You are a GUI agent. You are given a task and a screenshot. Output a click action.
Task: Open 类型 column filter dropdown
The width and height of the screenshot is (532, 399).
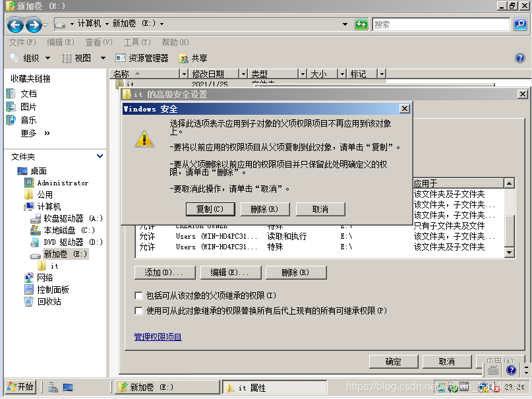[303, 74]
